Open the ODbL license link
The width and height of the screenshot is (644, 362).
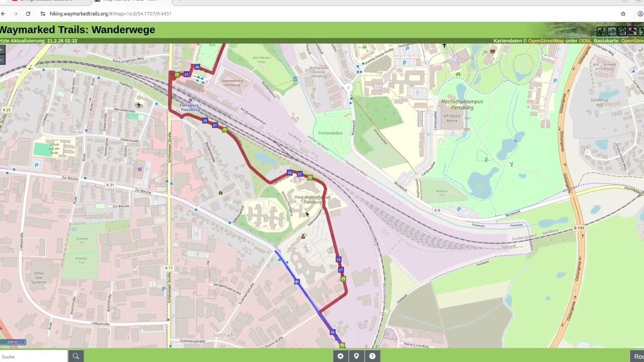click(585, 41)
